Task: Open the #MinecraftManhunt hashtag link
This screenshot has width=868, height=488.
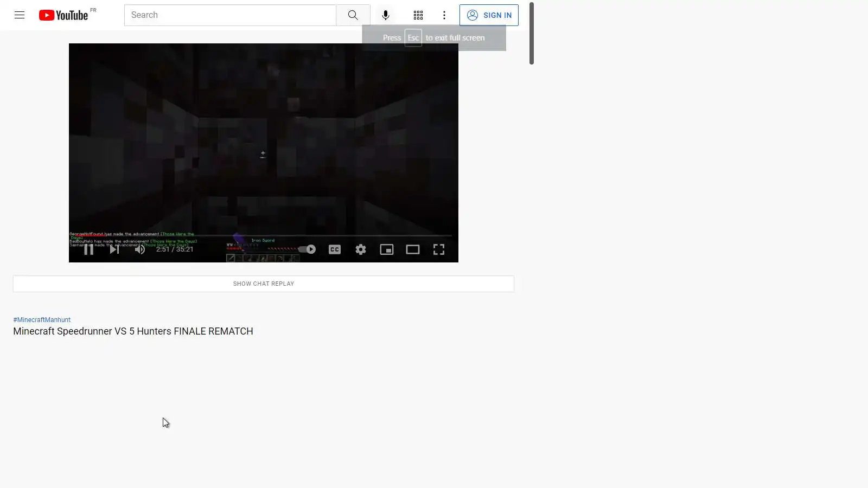Action: tap(42, 320)
